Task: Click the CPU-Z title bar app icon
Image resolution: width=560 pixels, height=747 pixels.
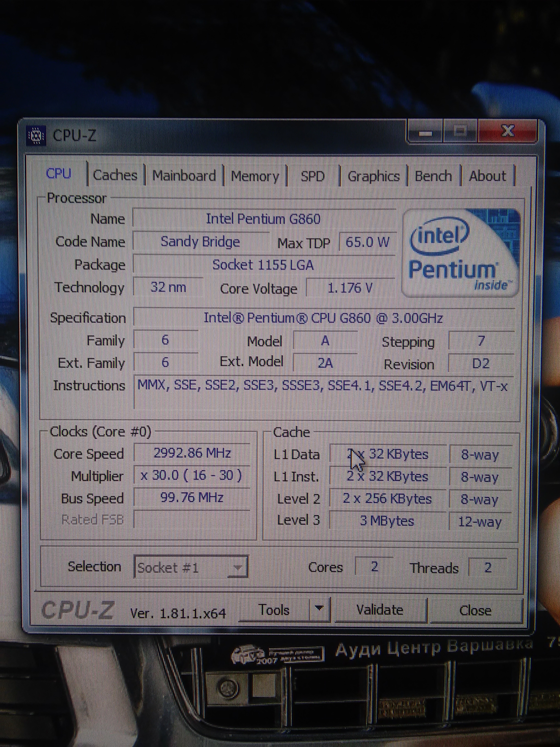Action: tap(36, 136)
